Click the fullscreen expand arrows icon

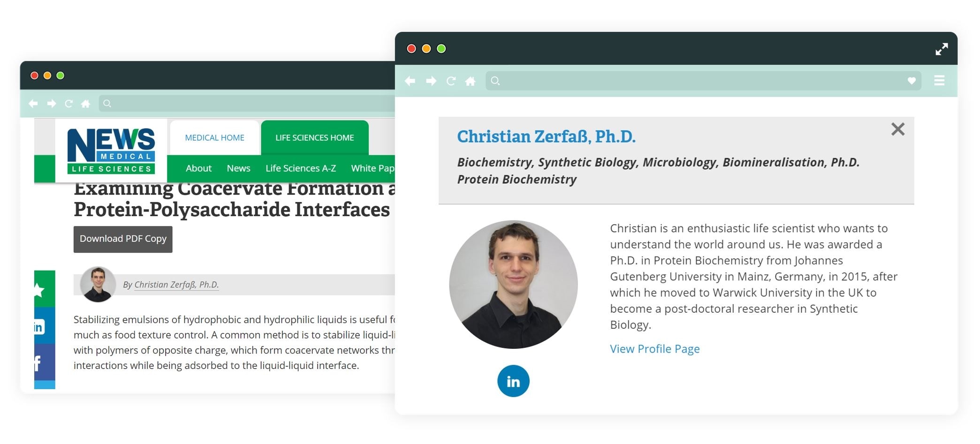point(941,49)
